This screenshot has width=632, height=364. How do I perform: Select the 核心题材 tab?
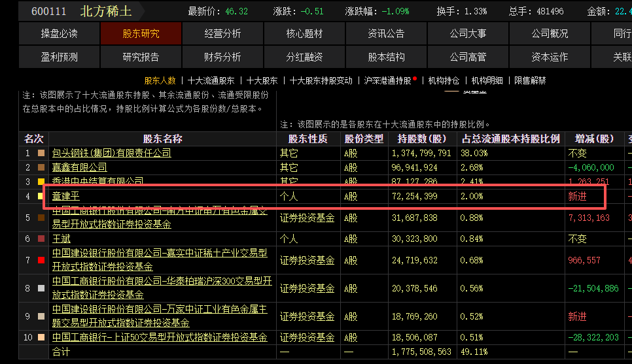(x=304, y=33)
